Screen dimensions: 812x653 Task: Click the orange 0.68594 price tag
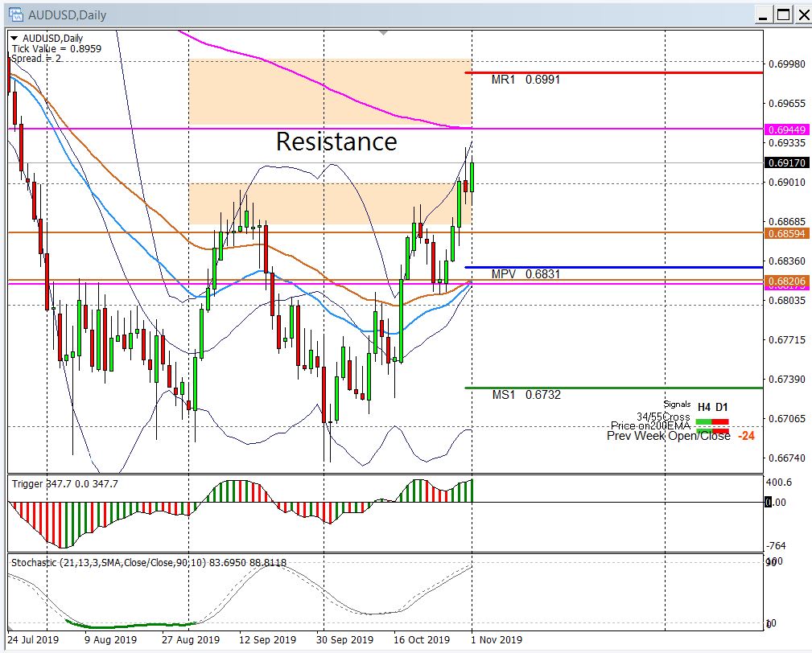click(x=787, y=232)
